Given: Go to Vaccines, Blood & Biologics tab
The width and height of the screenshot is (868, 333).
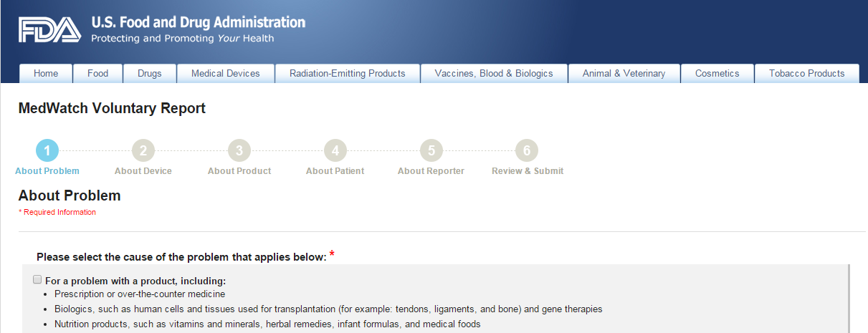Looking at the screenshot, I should [x=494, y=73].
